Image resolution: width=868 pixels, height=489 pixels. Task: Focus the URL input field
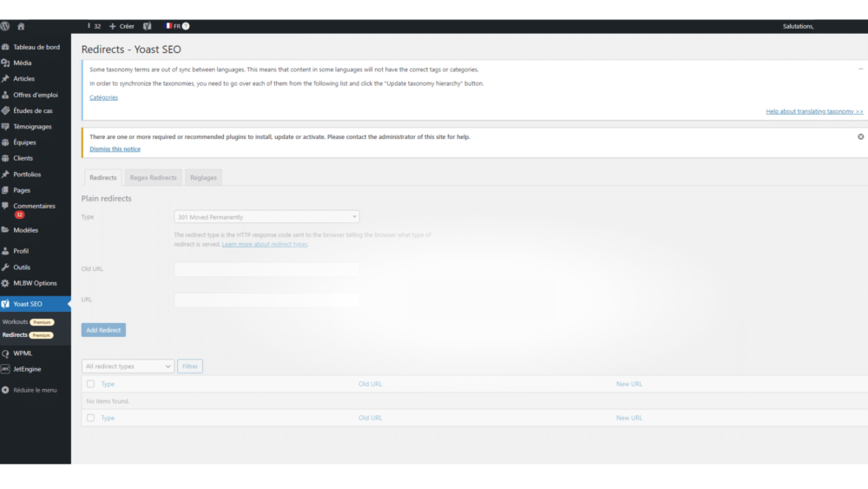tap(266, 300)
